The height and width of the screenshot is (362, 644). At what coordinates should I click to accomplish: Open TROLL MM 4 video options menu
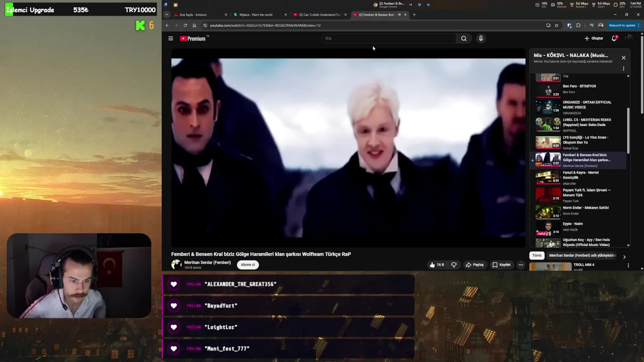click(628, 265)
